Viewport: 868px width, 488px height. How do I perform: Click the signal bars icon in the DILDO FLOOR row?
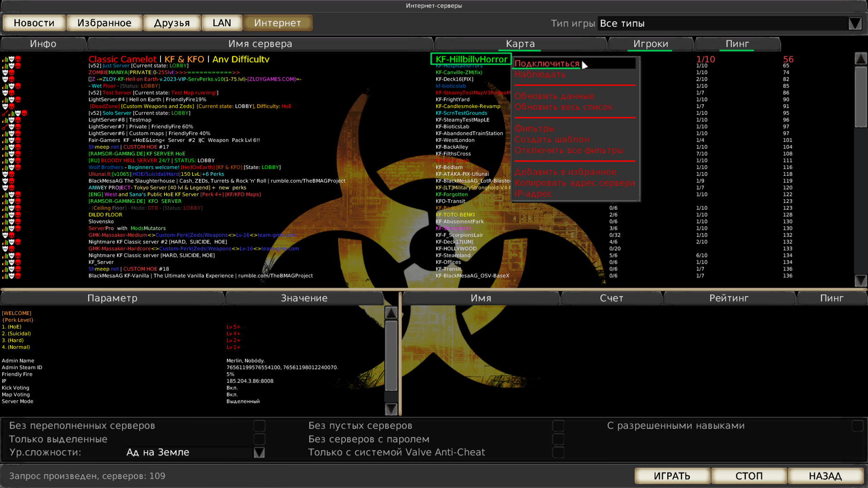(5, 215)
